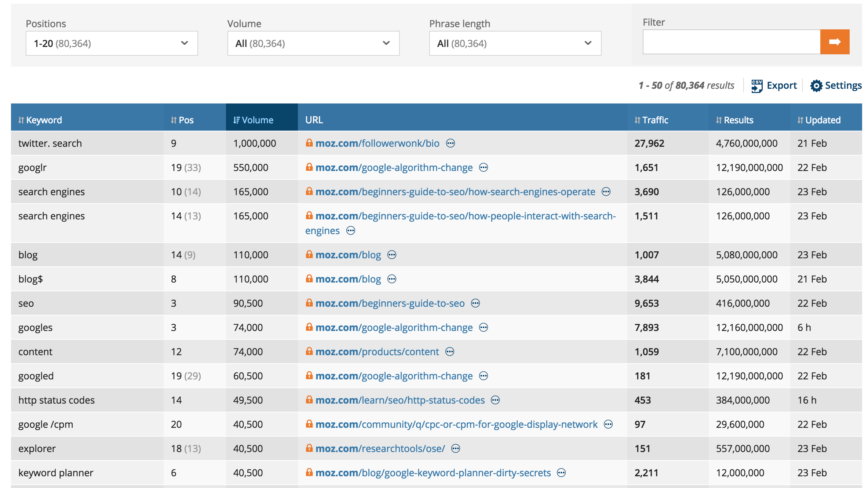
Task: Click the chevron arrow in Positions dropdown
Action: 185,43
